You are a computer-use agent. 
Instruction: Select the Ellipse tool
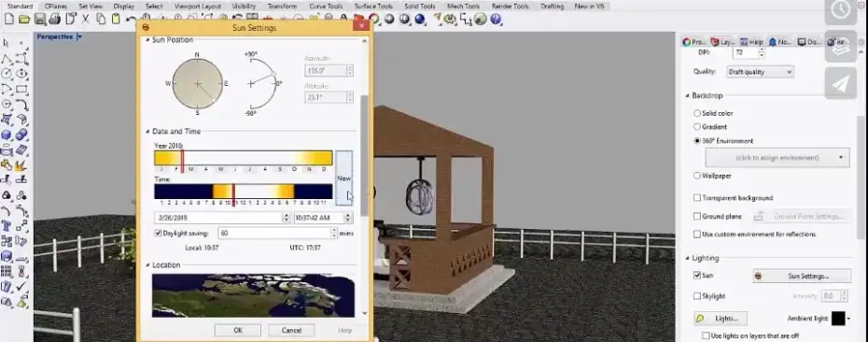click(21, 74)
